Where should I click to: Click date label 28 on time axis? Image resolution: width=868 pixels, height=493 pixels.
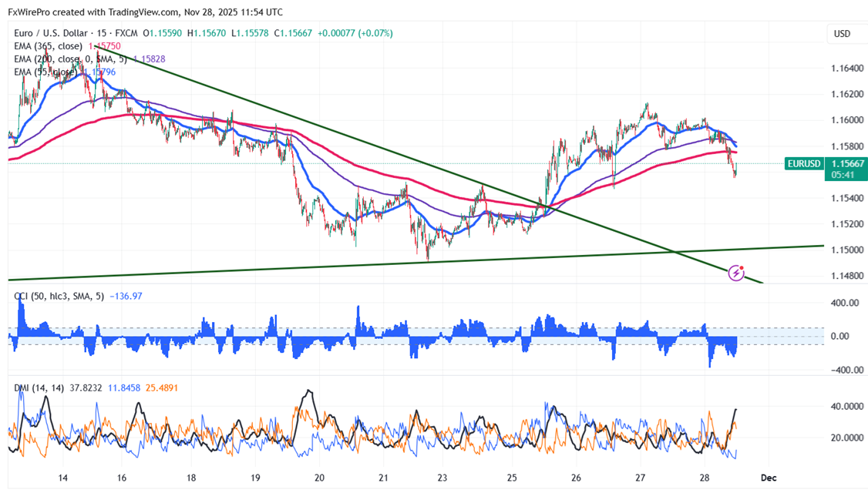[x=704, y=478]
